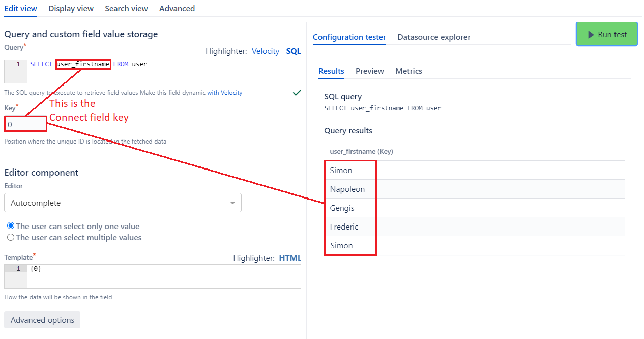Click the Key input field
644x339 pixels.
[25, 124]
